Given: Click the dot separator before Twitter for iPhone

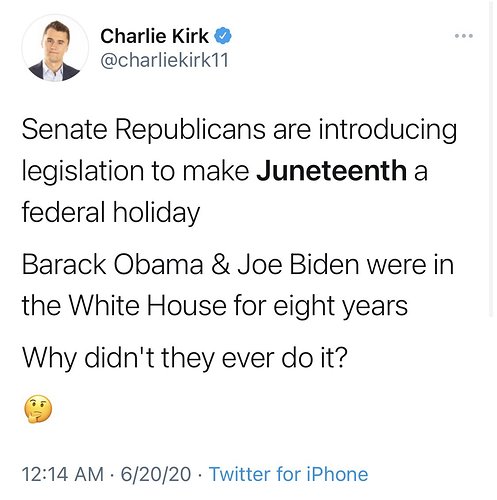Looking at the screenshot, I should tap(200, 474).
